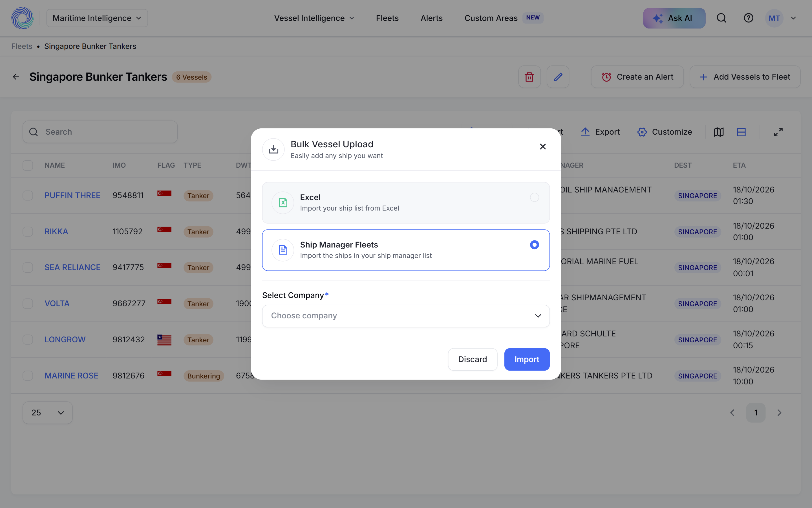Click the Excel file icon

pos(283,203)
